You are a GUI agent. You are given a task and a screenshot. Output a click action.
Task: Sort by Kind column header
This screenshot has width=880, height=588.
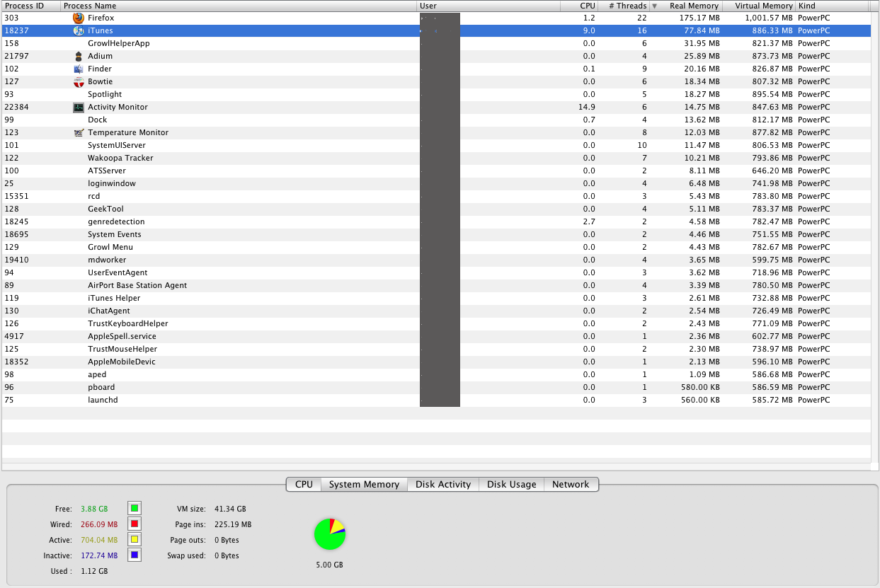tap(833, 6)
